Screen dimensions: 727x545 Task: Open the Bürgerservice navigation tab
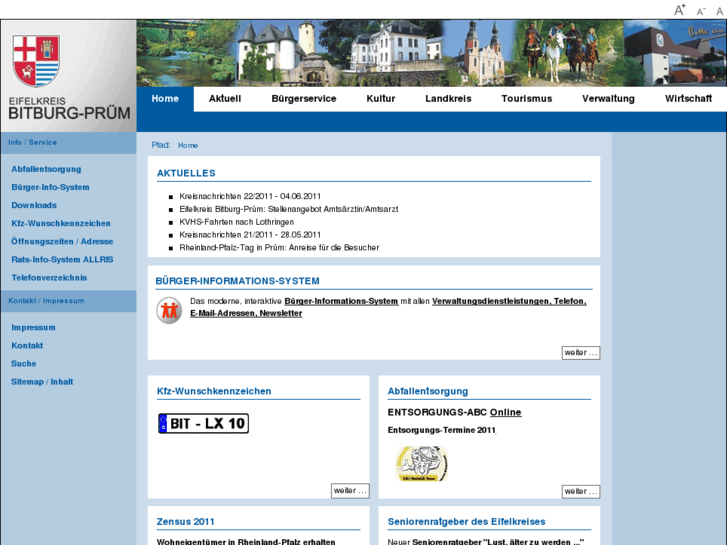304,99
